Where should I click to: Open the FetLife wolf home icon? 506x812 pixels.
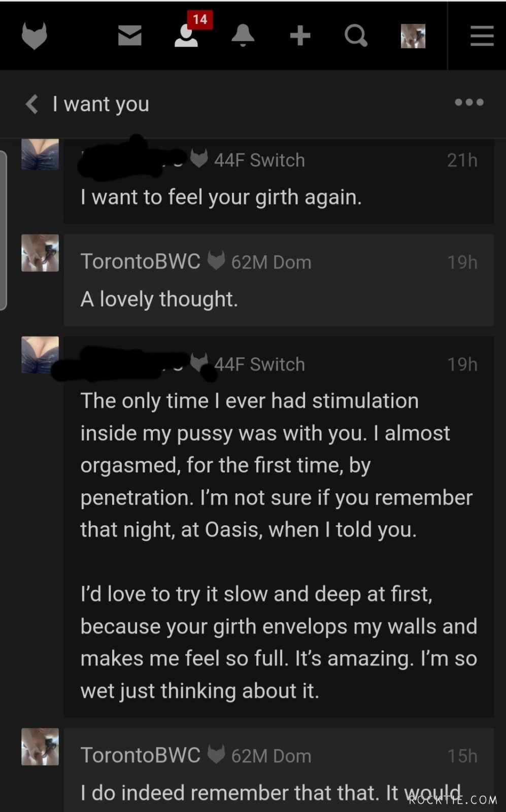point(33,36)
